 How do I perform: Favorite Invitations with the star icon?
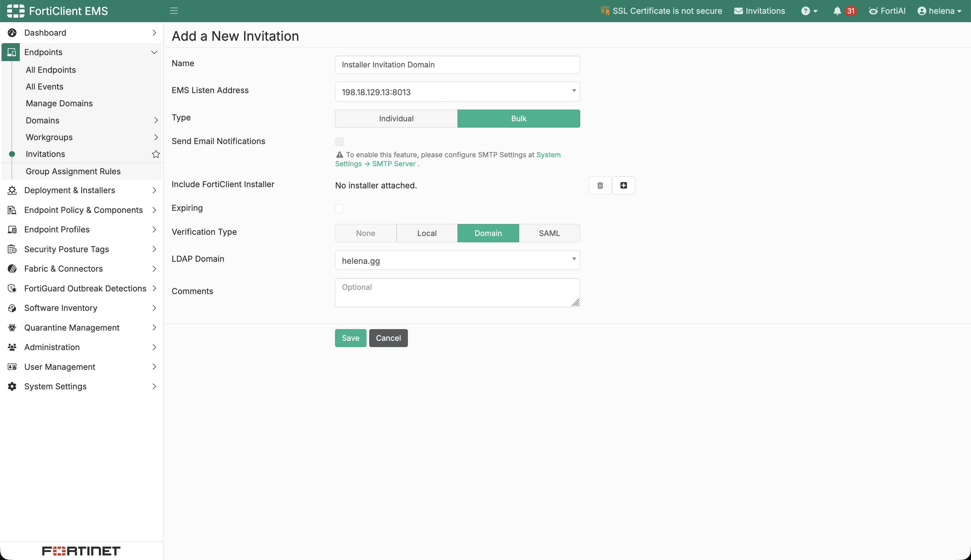pos(156,154)
